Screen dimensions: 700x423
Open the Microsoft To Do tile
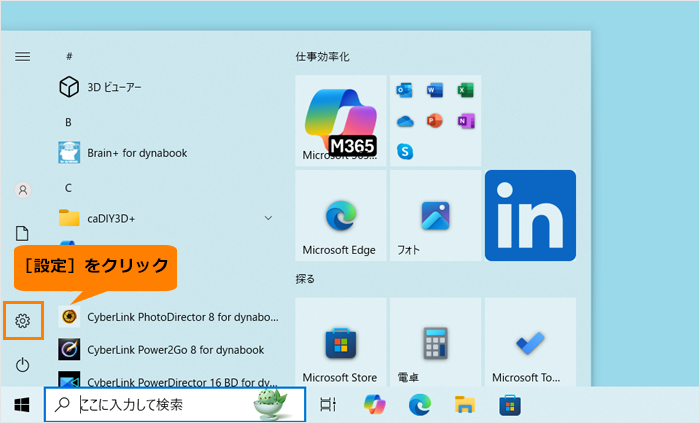(530, 342)
